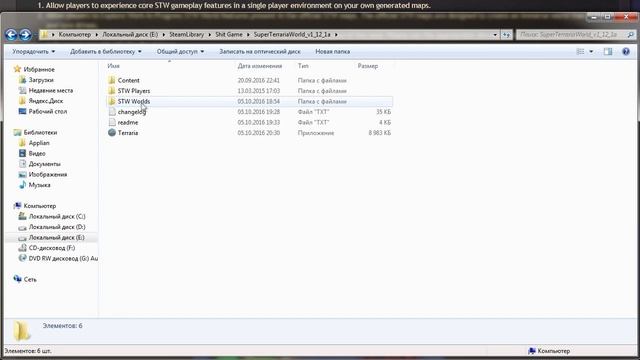Create a folder with Новая папка
This screenshot has height=360, width=640.
tap(333, 51)
